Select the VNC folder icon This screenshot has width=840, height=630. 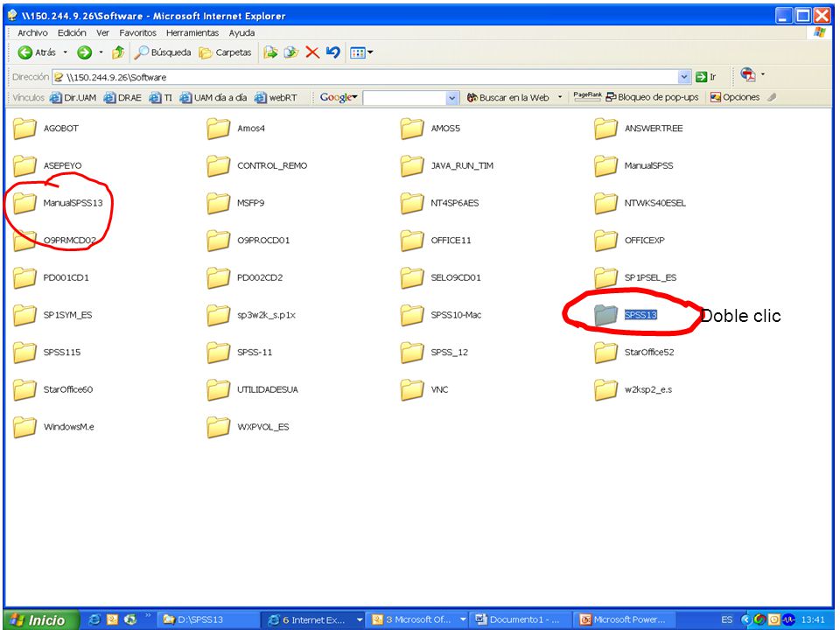point(412,389)
